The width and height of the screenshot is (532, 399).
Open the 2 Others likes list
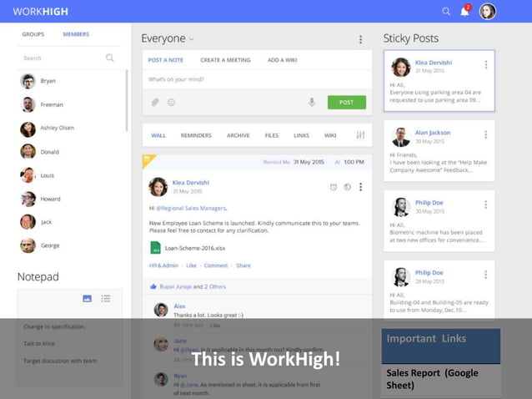(215, 287)
